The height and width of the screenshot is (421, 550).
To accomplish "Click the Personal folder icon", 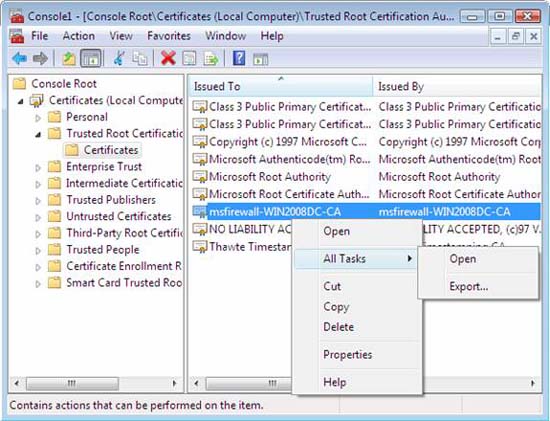I will point(54,117).
